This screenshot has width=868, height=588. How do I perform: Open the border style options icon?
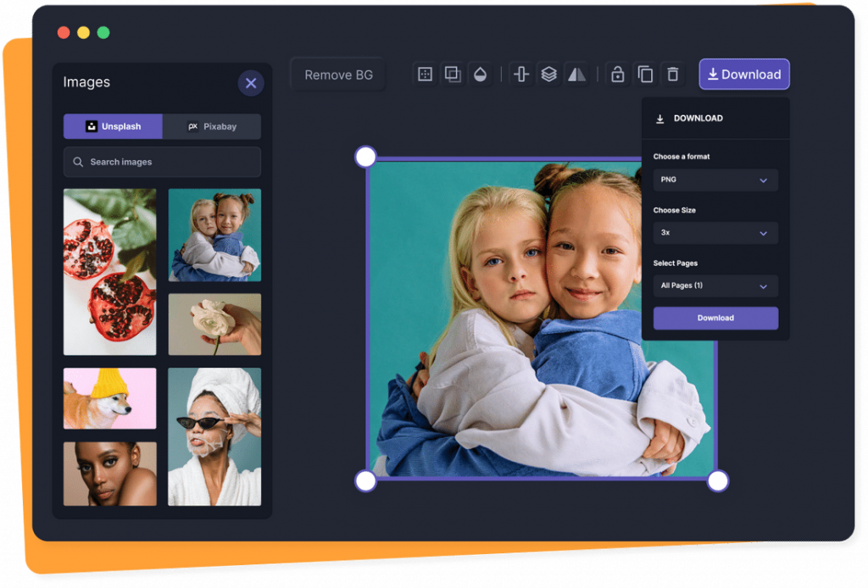426,74
